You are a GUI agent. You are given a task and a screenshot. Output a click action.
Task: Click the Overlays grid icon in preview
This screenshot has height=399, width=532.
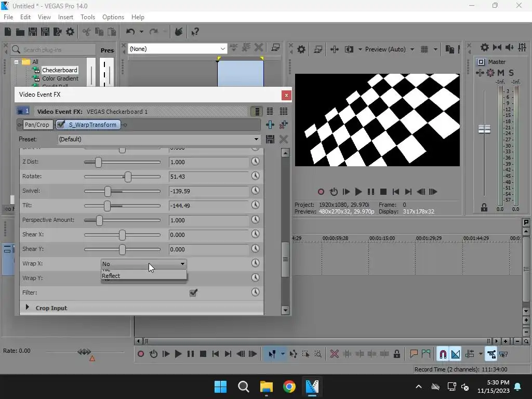point(424,49)
